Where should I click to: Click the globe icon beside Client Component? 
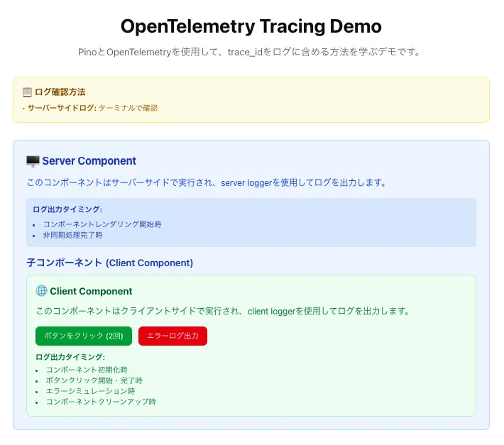[x=41, y=291]
